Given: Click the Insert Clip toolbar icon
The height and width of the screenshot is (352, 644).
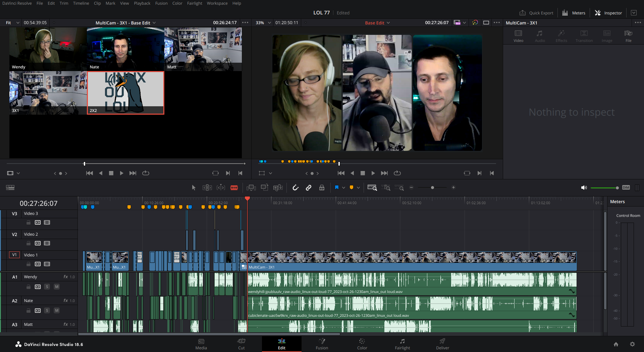Looking at the screenshot, I should [251, 188].
